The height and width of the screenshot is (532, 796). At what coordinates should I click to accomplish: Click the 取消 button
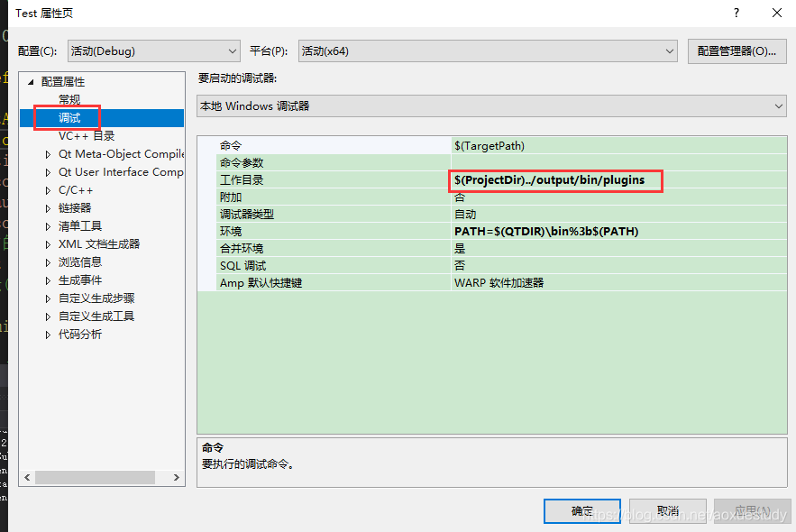coord(667,510)
